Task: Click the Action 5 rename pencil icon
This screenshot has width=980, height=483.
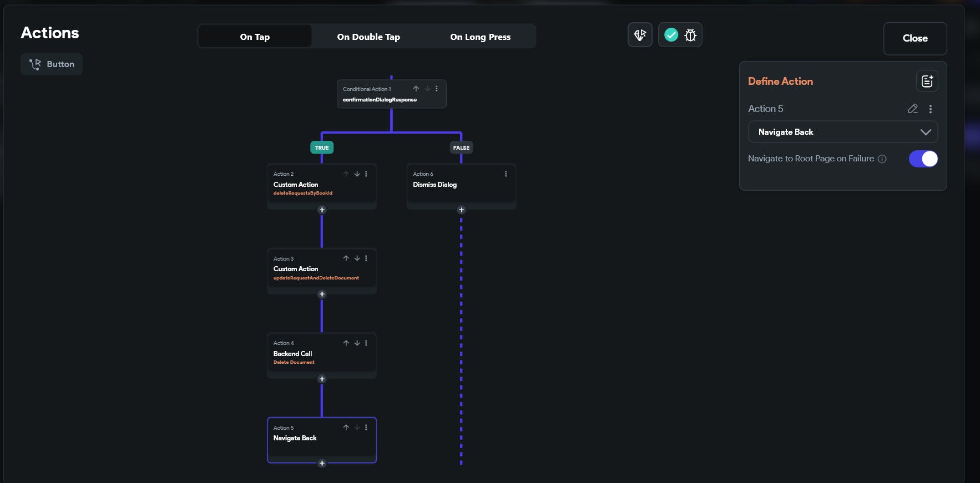Action: pyautogui.click(x=912, y=109)
